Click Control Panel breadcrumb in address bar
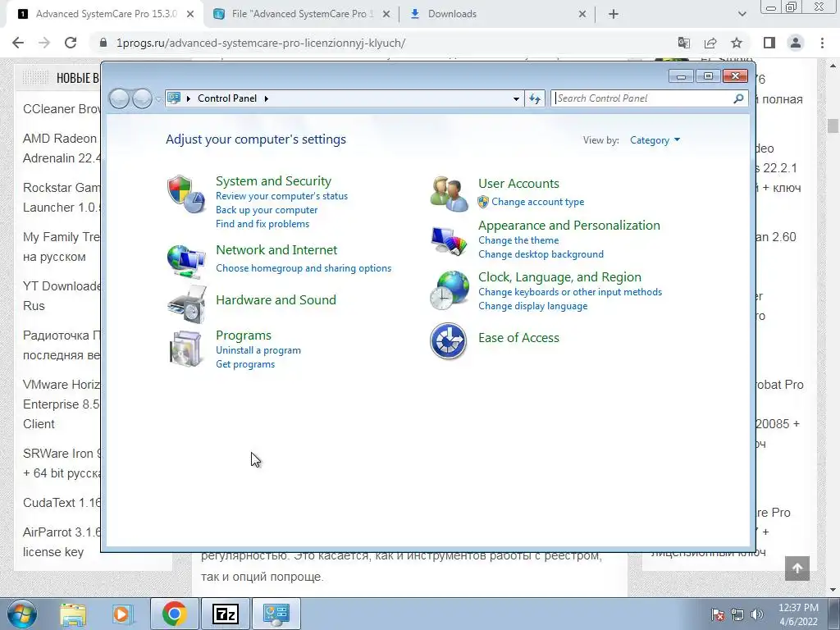Image resolution: width=840 pixels, height=630 pixels. (227, 98)
